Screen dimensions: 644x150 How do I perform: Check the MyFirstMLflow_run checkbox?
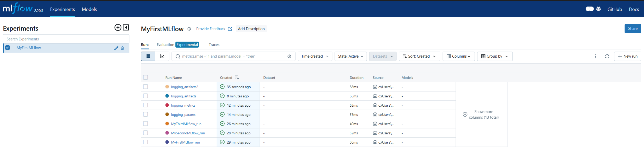pyautogui.click(x=145, y=142)
